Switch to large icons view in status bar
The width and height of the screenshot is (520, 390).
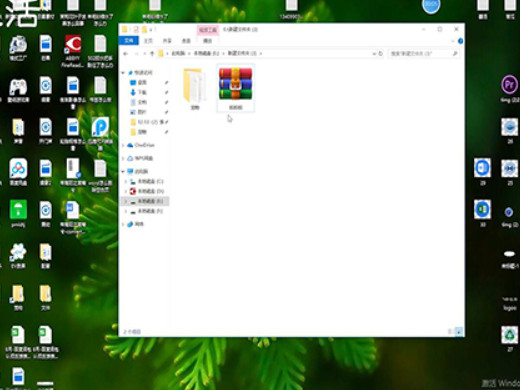[459, 332]
